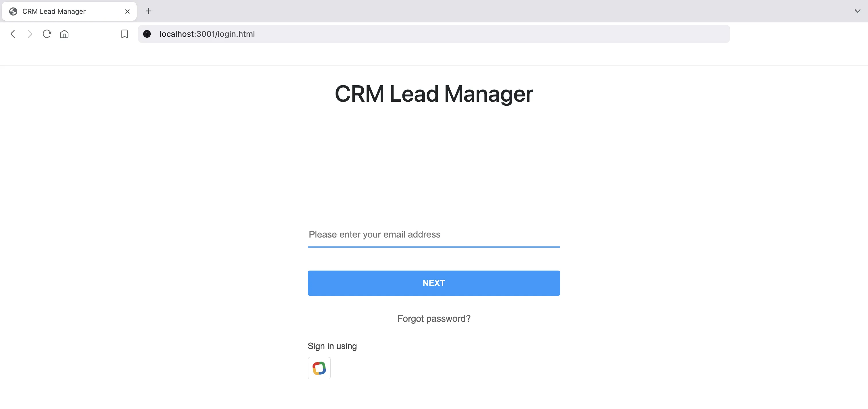The width and height of the screenshot is (868, 409).
Task: Click the browser forward arrow
Action: click(30, 34)
